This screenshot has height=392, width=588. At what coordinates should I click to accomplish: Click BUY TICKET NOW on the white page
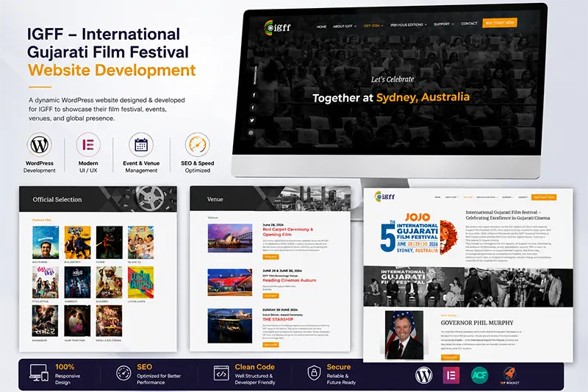tap(544, 197)
